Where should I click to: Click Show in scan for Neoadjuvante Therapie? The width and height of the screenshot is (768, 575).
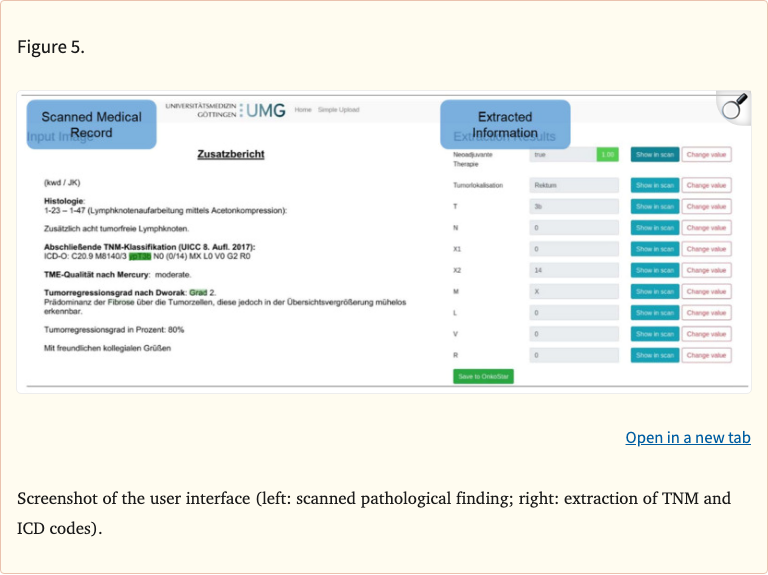[654, 155]
